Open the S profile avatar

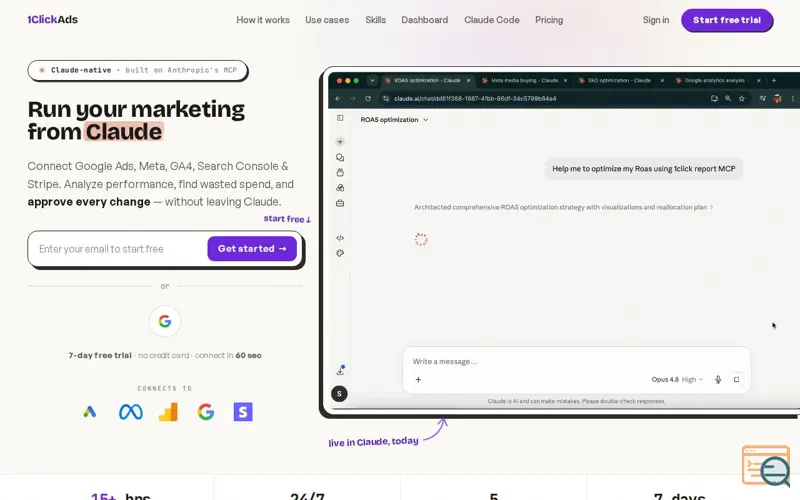[x=339, y=393]
